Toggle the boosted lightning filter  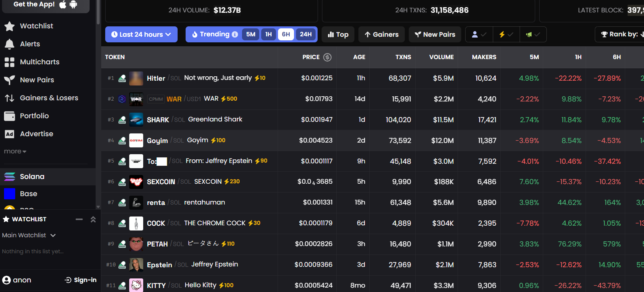506,34
